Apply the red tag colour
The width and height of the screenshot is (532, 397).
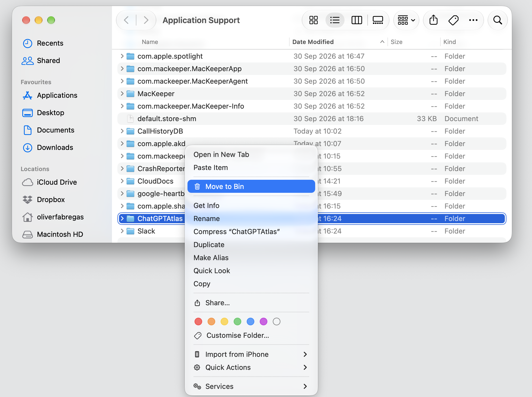pyautogui.click(x=198, y=322)
